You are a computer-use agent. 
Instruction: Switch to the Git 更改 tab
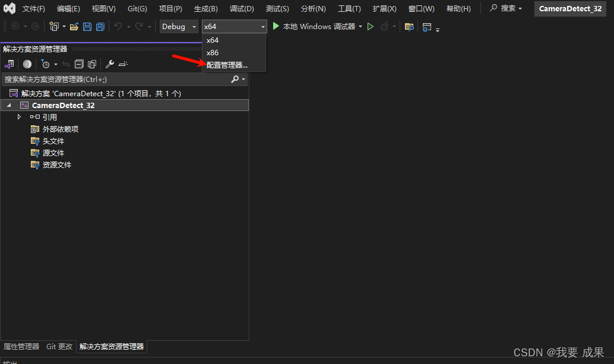coord(59,346)
